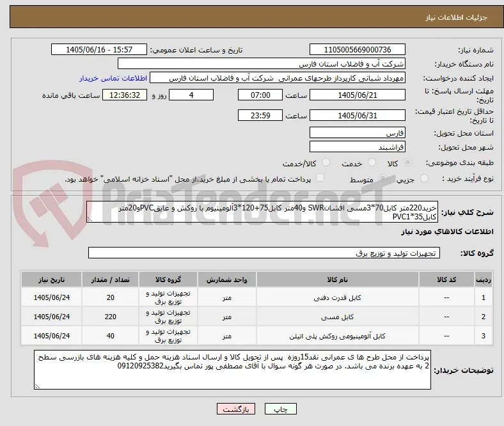Click the چاپ print button

pyautogui.click(x=281, y=409)
